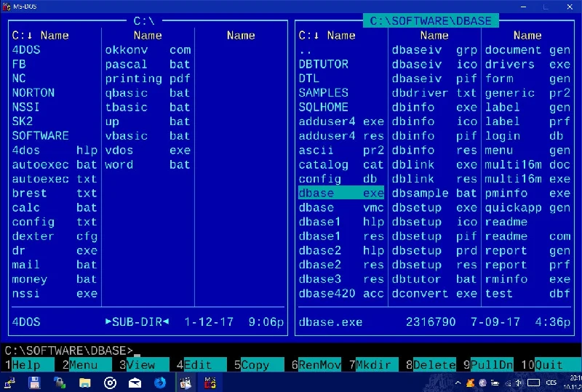Click the volume speaker tray icon
This screenshot has height=392, width=582.
point(519,383)
